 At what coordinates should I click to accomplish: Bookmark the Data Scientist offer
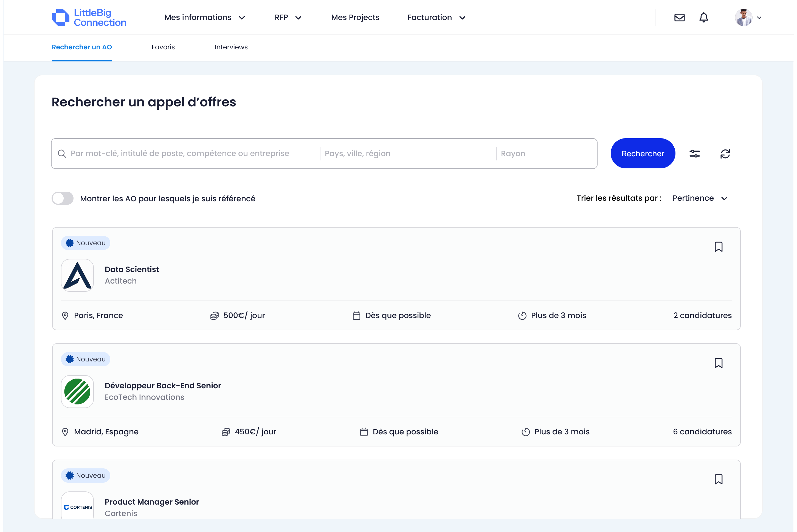click(718, 247)
